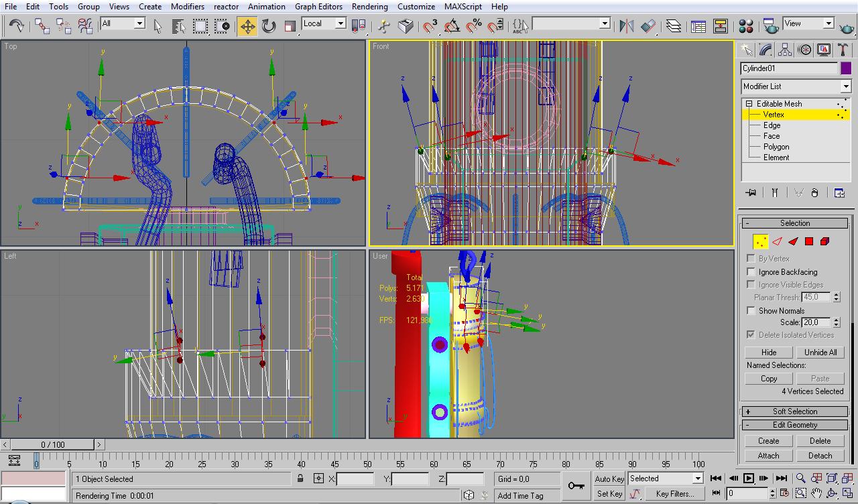Activate the Select and Rotate tool
The height and width of the screenshot is (504, 858).
tap(269, 26)
